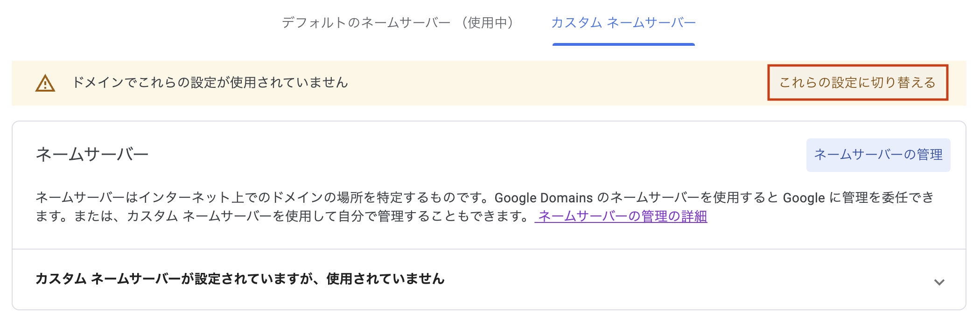980x315 pixels.
Task: Click the word Google before に管理を委任
Action: tap(804, 198)
